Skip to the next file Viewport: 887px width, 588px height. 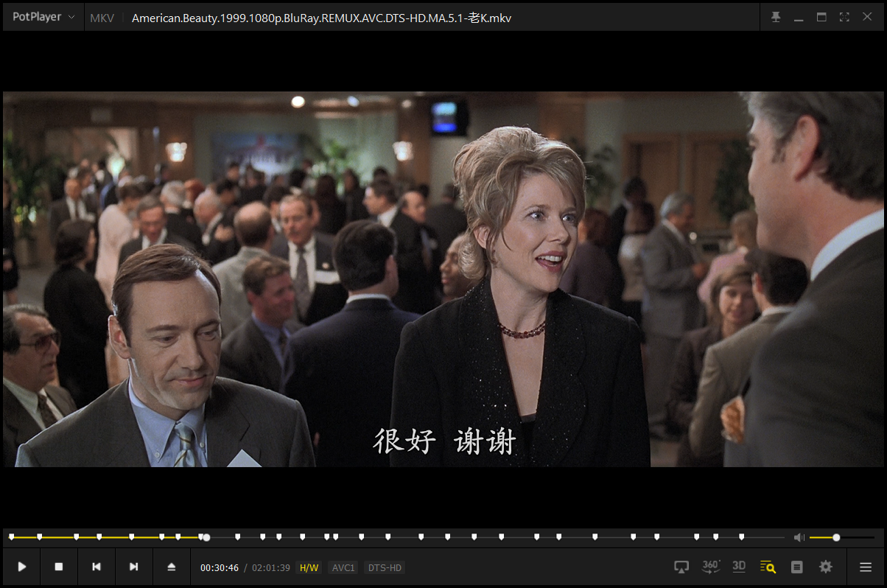pyautogui.click(x=134, y=567)
